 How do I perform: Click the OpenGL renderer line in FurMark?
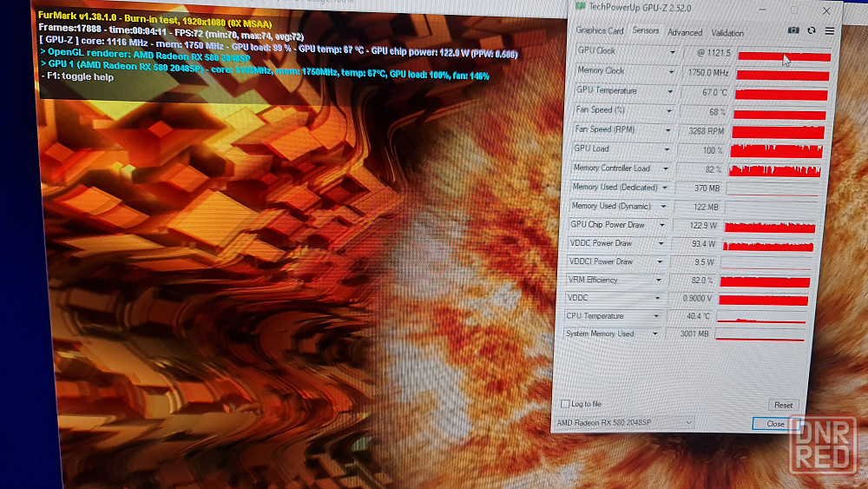pyautogui.click(x=145, y=55)
